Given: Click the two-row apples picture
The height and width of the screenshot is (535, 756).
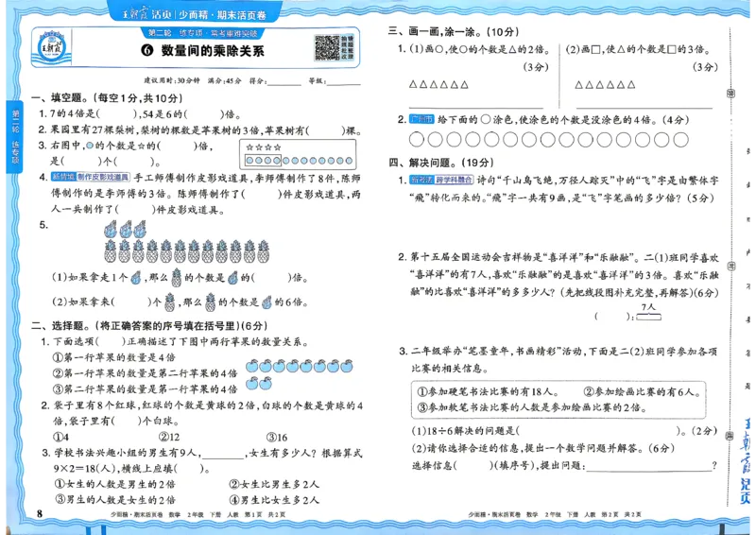Looking at the screenshot, I should click(299, 374).
